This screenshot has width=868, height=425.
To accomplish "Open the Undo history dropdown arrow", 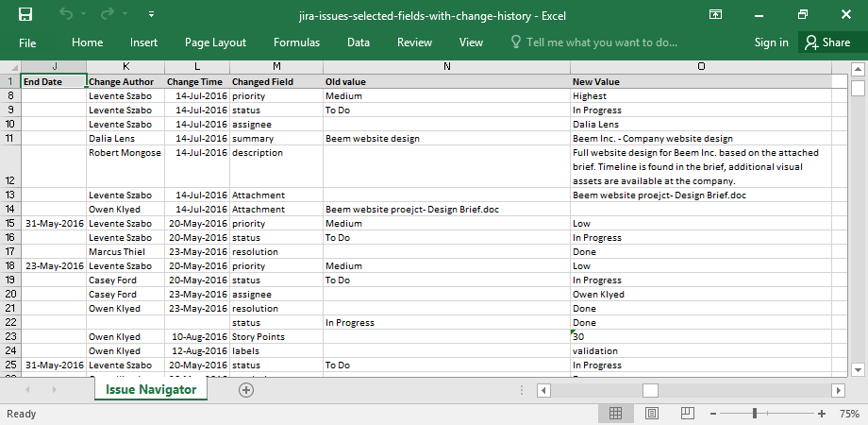I will click(x=83, y=14).
